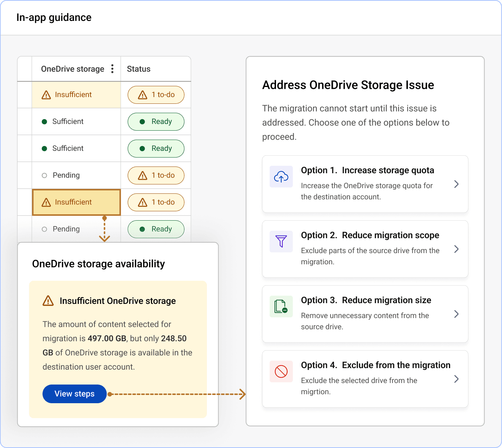Screen dimensions: 502x448
Task: Click the description under Option 4 title
Action: coord(359,386)
